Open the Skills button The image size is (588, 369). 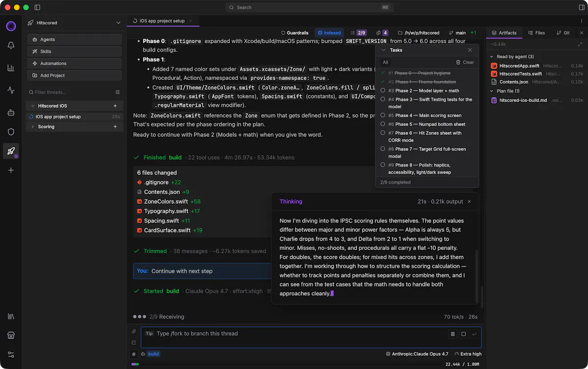coord(74,51)
